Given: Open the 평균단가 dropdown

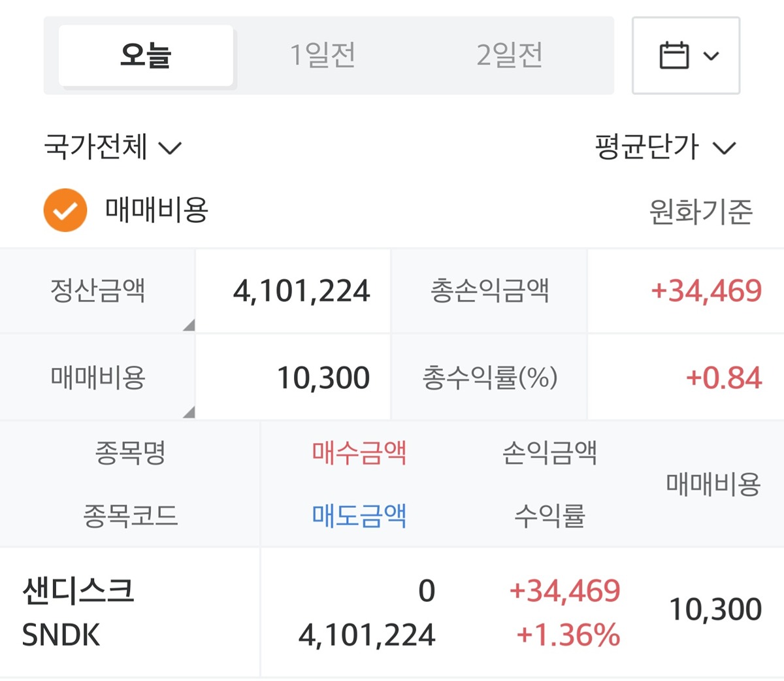Looking at the screenshot, I should (664, 147).
